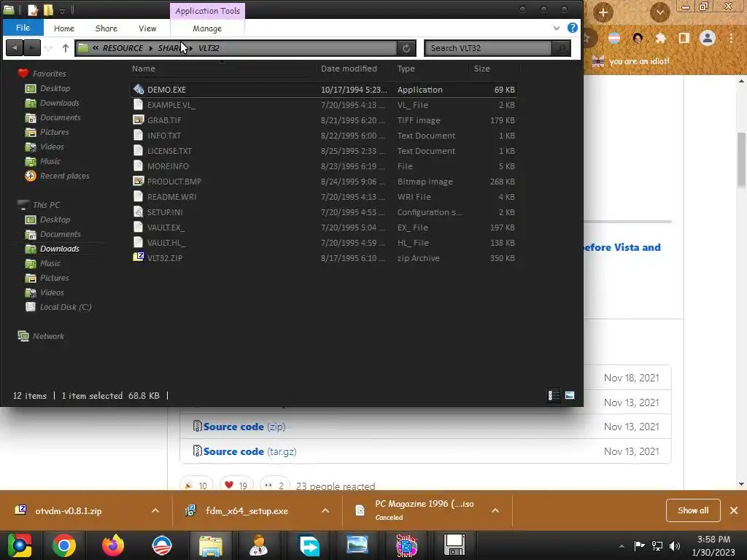Open Quick Access Toolbar customize dropdown
The image size is (747, 560).
coord(63,10)
